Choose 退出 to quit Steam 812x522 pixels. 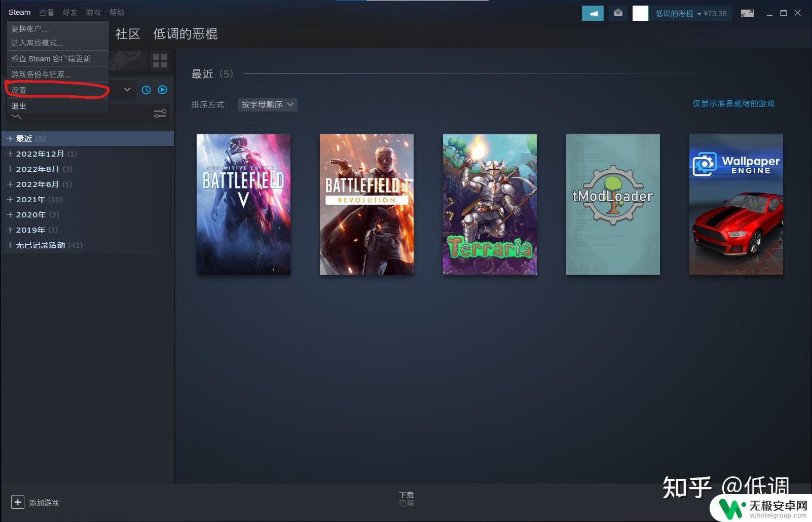(x=58, y=106)
